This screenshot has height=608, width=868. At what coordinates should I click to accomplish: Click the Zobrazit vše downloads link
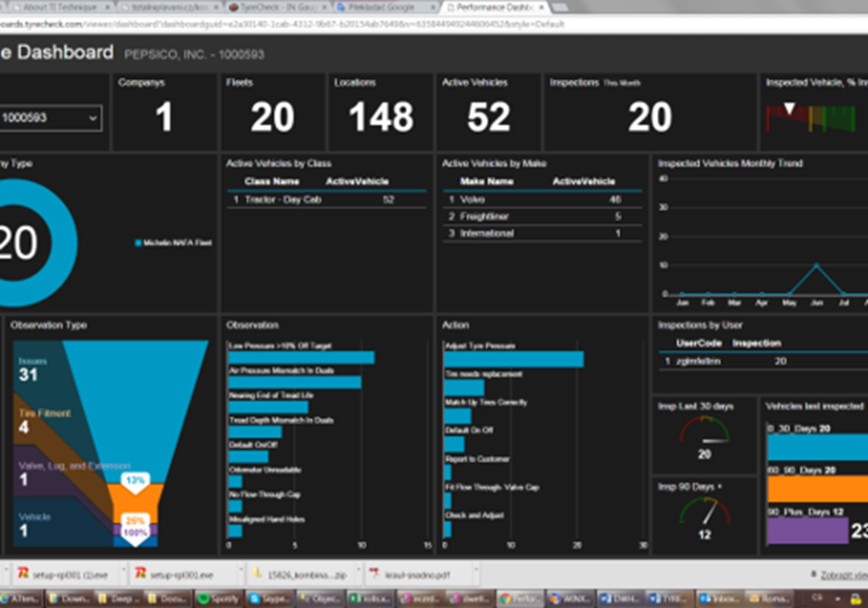(x=843, y=575)
